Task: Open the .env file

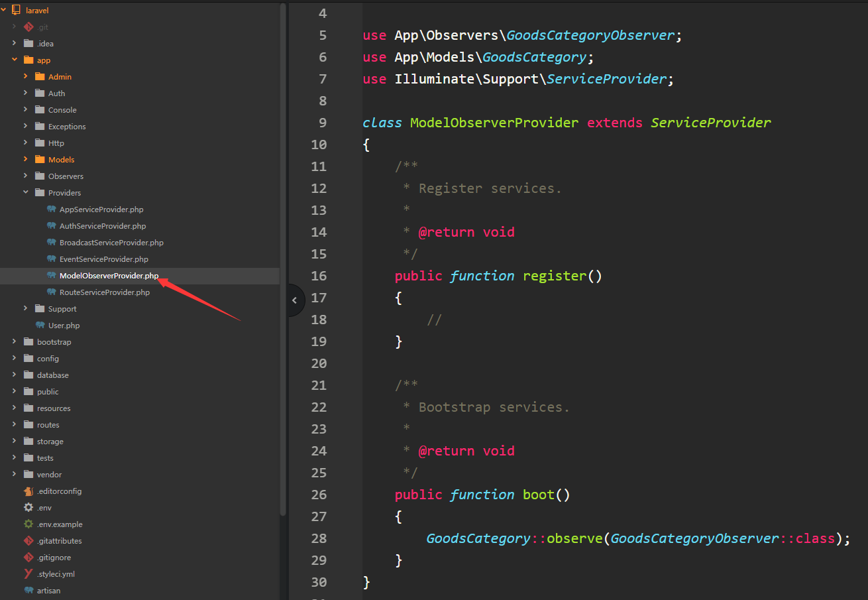Action: pyautogui.click(x=44, y=508)
